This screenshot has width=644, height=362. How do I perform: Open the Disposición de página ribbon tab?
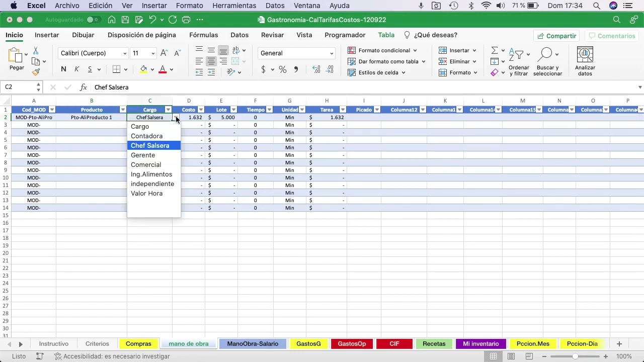[142, 35]
